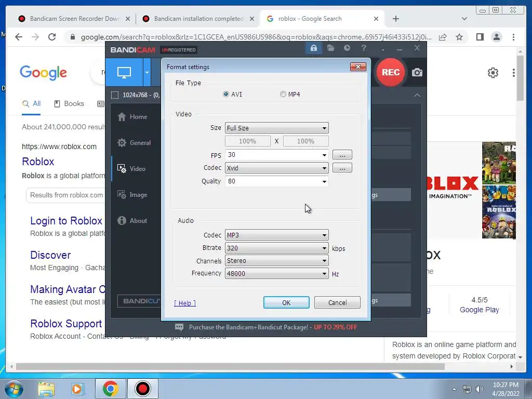Click the Bandicut promotional button
The width and height of the screenshot is (532, 399).
[139, 301]
